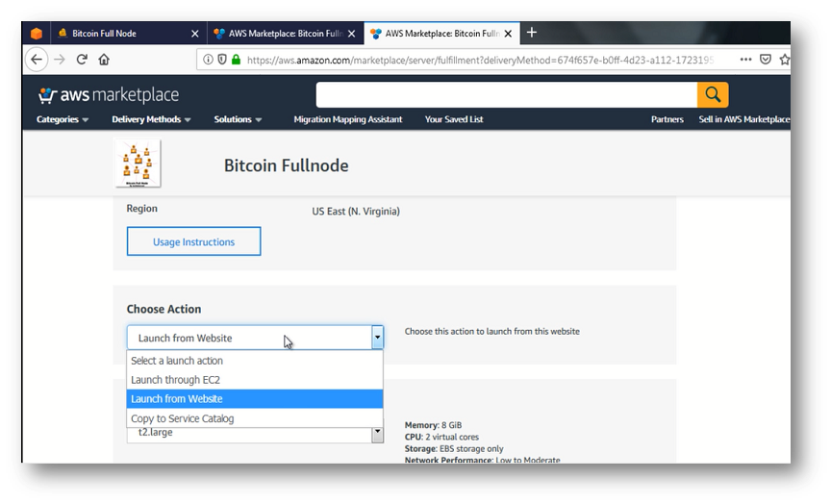
Task: Close the second AWS Marketplace tab
Action: (351, 34)
